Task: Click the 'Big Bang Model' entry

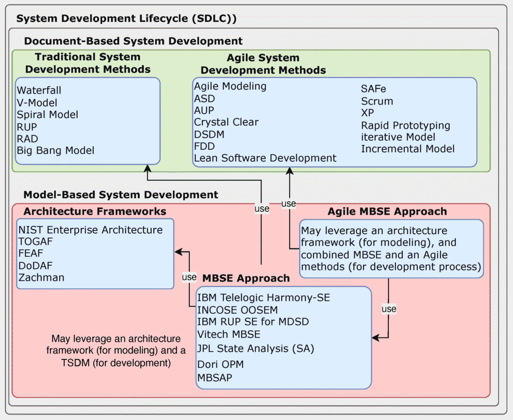Action: tap(56, 151)
